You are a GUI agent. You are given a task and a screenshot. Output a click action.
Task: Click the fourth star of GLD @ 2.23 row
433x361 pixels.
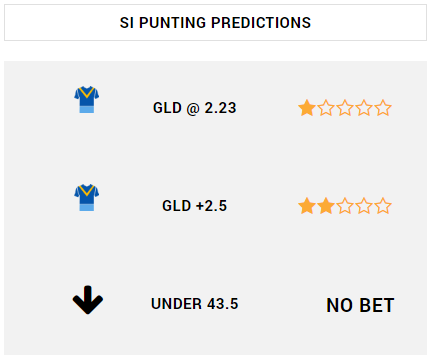coord(364,108)
